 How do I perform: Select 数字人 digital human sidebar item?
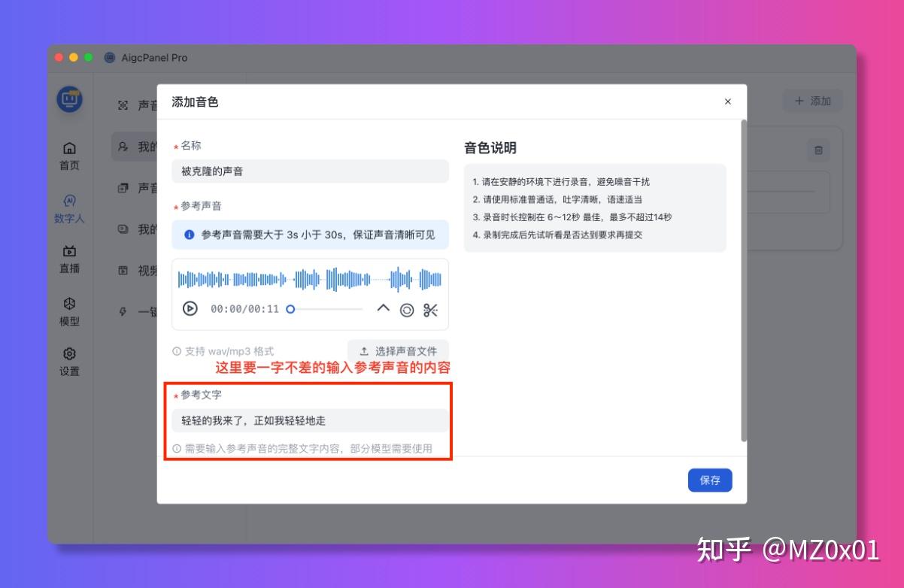tap(69, 209)
